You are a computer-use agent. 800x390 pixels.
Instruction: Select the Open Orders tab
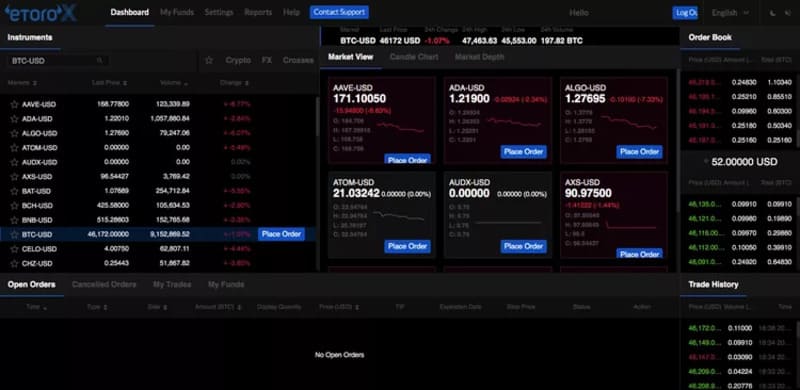[x=32, y=284]
